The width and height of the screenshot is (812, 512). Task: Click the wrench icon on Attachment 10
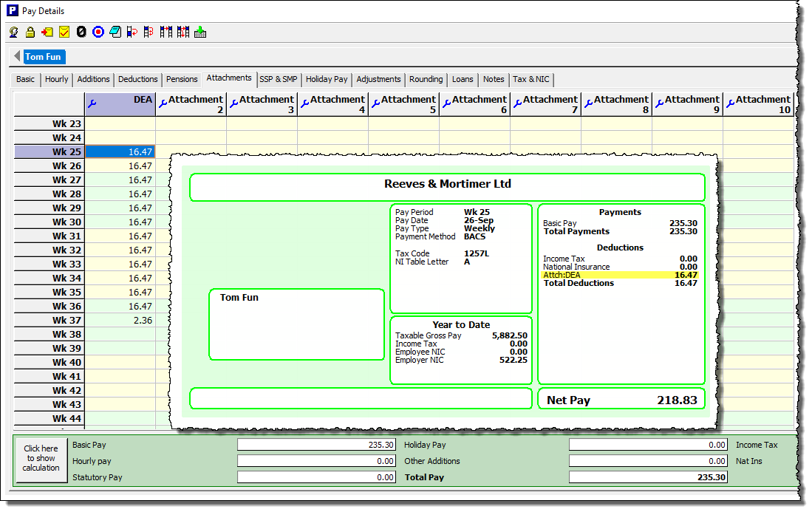[x=730, y=103]
